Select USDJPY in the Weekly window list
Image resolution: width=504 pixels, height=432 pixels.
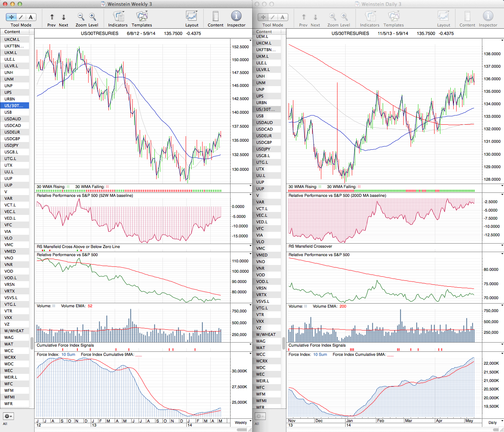pyautogui.click(x=12, y=145)
